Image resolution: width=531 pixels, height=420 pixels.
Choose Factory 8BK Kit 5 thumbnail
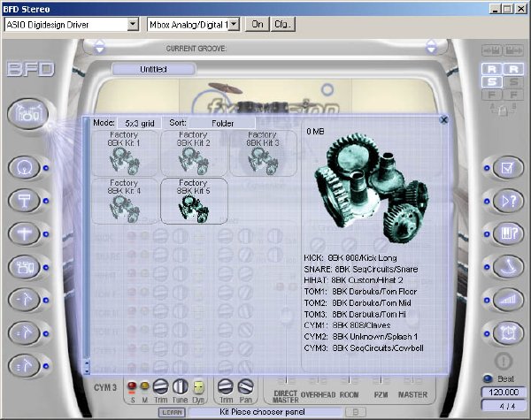coord(194,201)
